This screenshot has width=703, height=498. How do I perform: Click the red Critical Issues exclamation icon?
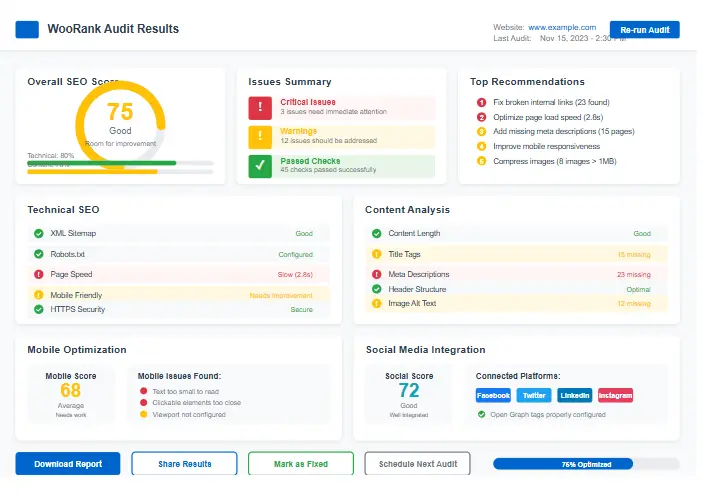(261, 107)
